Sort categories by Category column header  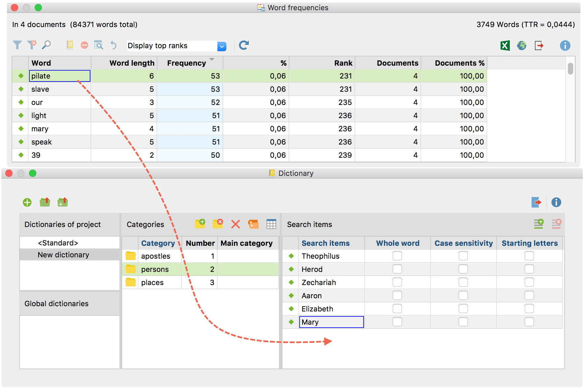(x=158, y=243)
